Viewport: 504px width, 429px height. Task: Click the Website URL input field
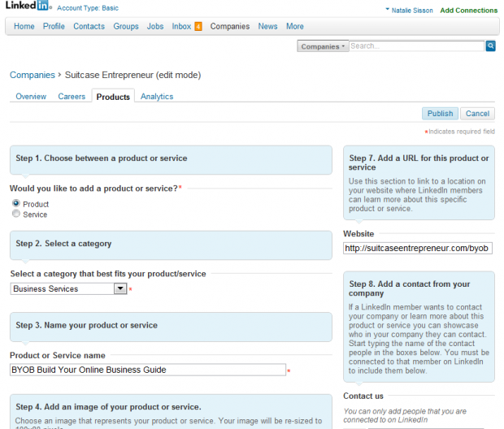coord(418,248)
